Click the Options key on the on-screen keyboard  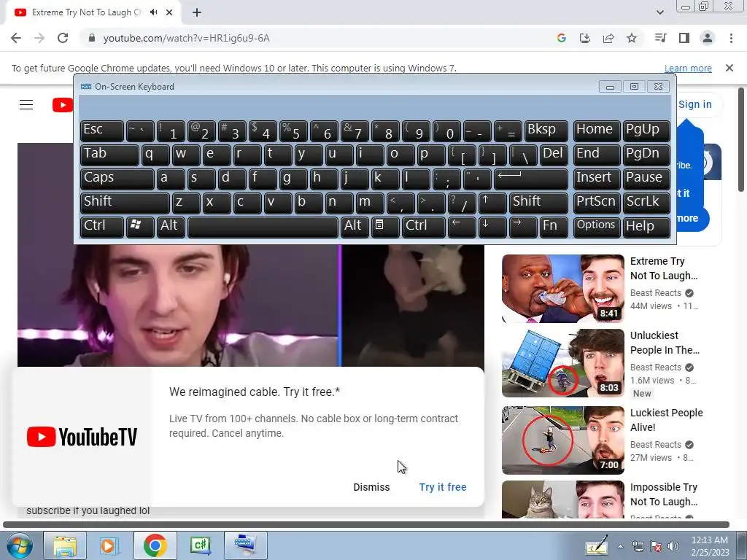pos(597,227)
